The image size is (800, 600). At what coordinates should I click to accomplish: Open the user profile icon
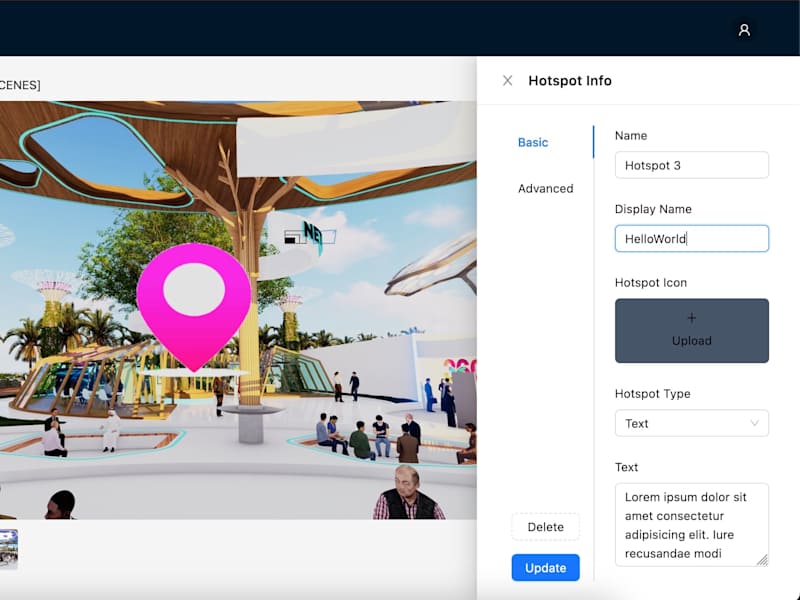pos(744,30)
